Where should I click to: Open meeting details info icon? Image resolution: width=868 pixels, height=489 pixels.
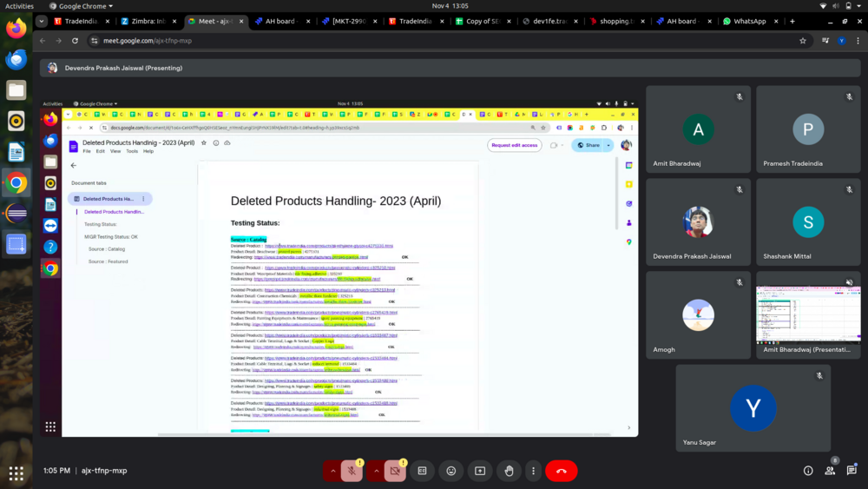[808, 471]
